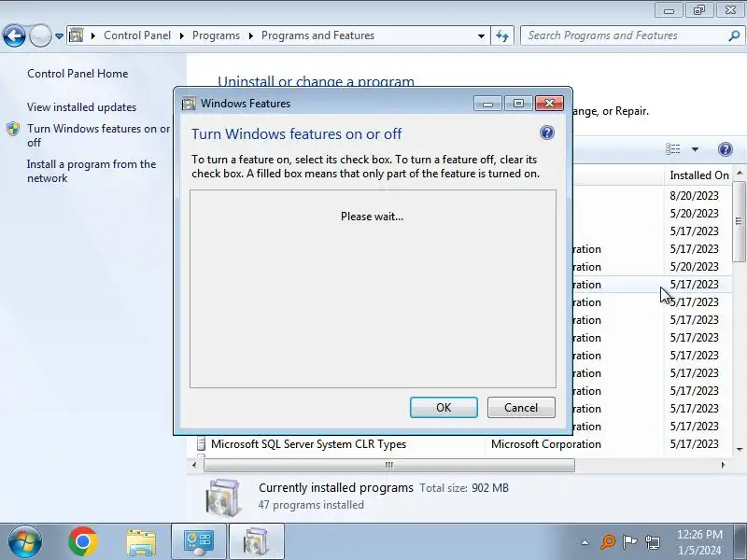Click the Microsoft SQL Server CLR Types icon
Viewport: 747px width, 560px height.
point(202,444)
